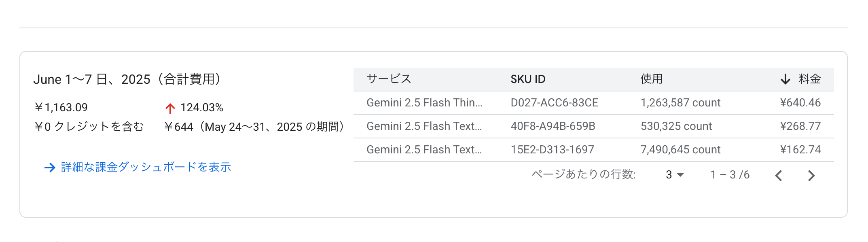The image size is (868, 242).
Task: Open 詳細な課金ダッシュボードを表示 link
Action: [x=146, y=167]
